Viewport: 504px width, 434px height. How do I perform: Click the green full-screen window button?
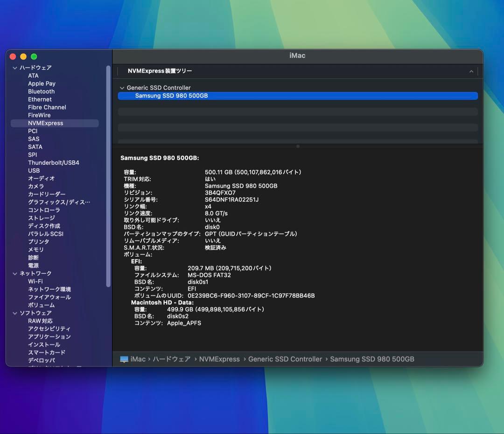[34, 56]
